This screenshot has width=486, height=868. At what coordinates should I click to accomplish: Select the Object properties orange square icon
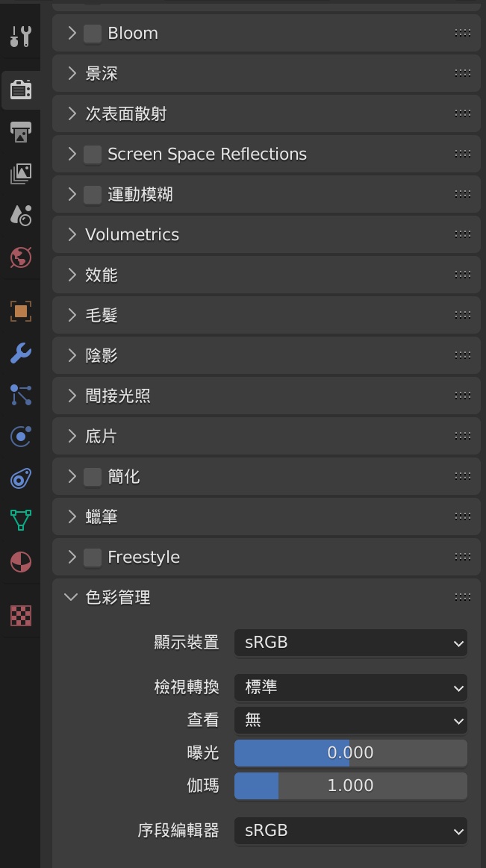(20, 311)
